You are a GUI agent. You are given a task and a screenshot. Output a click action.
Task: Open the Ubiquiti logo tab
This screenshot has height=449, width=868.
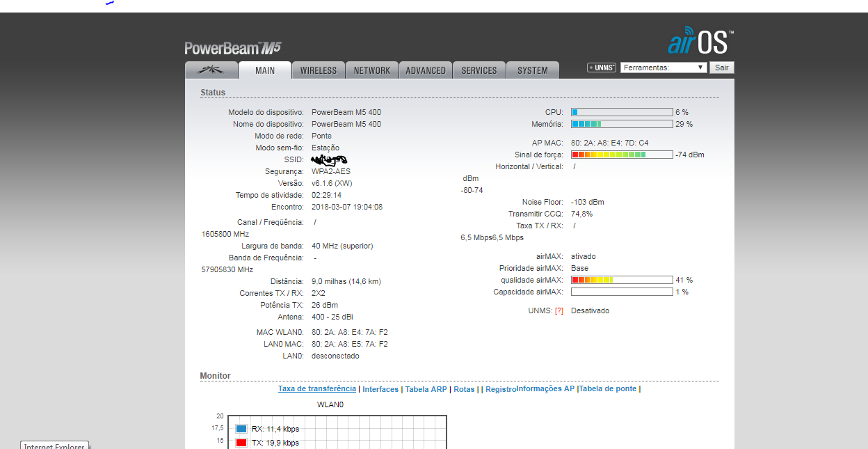click(211, 70)
